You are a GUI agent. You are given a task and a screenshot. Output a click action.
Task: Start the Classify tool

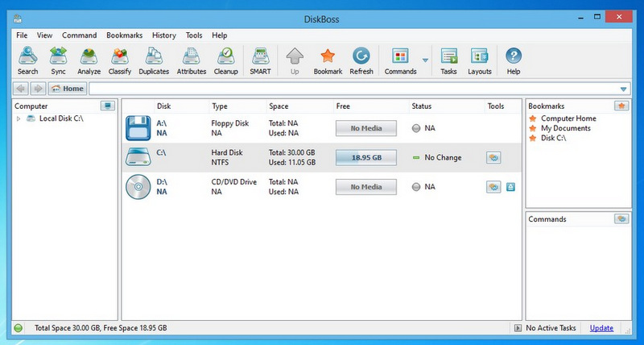click(x=119, y=60)
